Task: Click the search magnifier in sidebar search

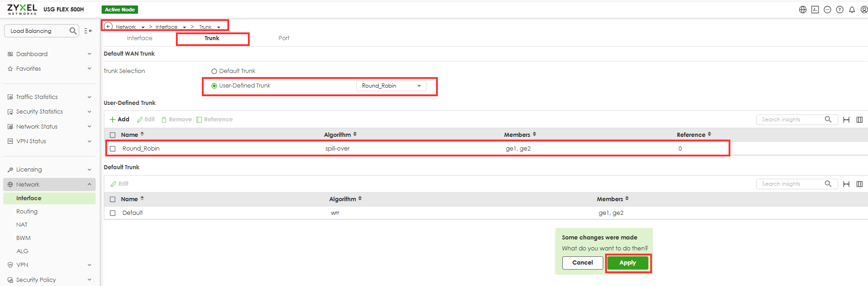Action: [x=73, y=31]
